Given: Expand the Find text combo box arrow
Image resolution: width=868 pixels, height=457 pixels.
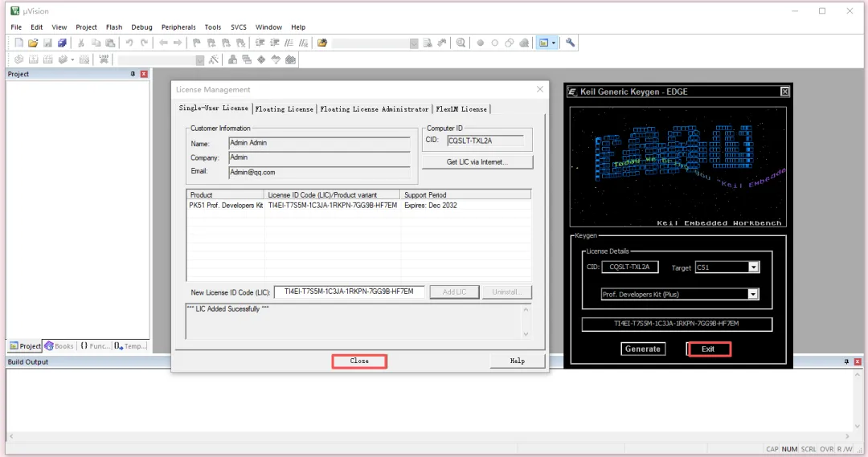Looking at the screenshot, I should [x=414, y=43].
